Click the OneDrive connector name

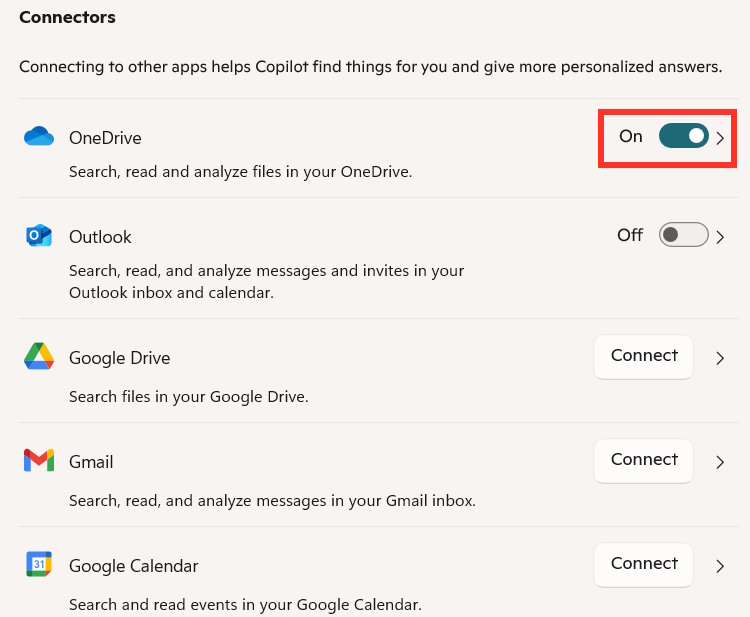pyautogui.click(x=105, y=138)
